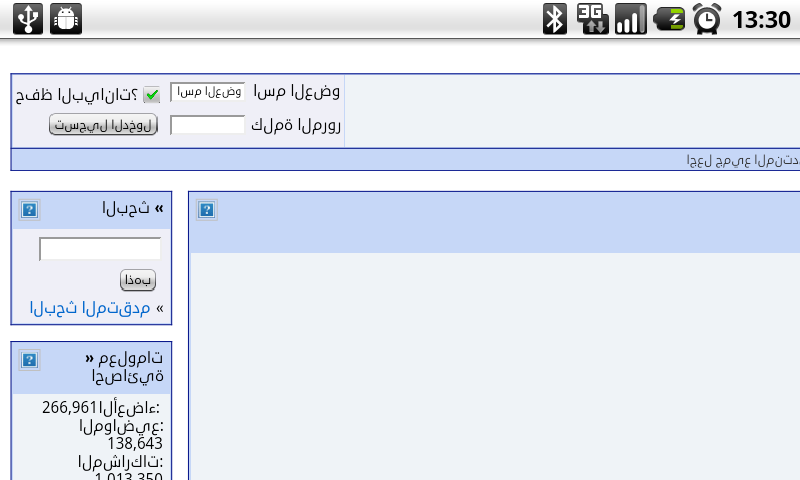This screenshot has width=800, height=480.
Task: Tap the 3G data status icon
Action: (593, 19)
